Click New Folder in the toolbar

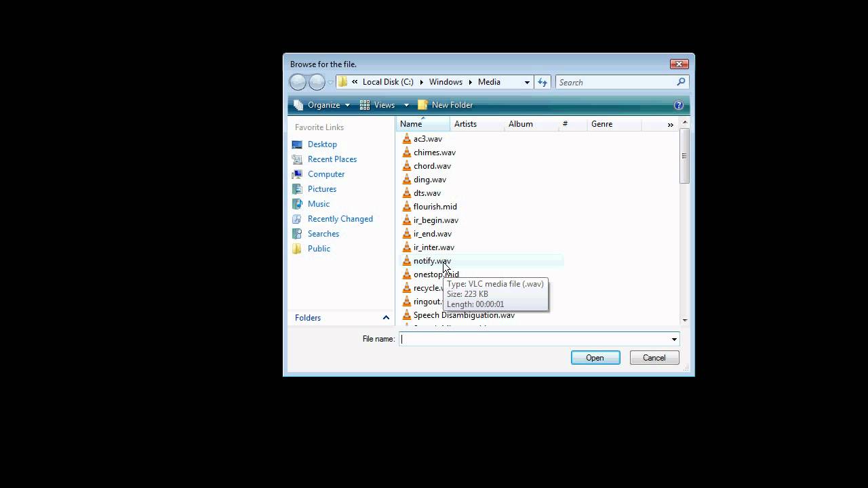point(446,105)
